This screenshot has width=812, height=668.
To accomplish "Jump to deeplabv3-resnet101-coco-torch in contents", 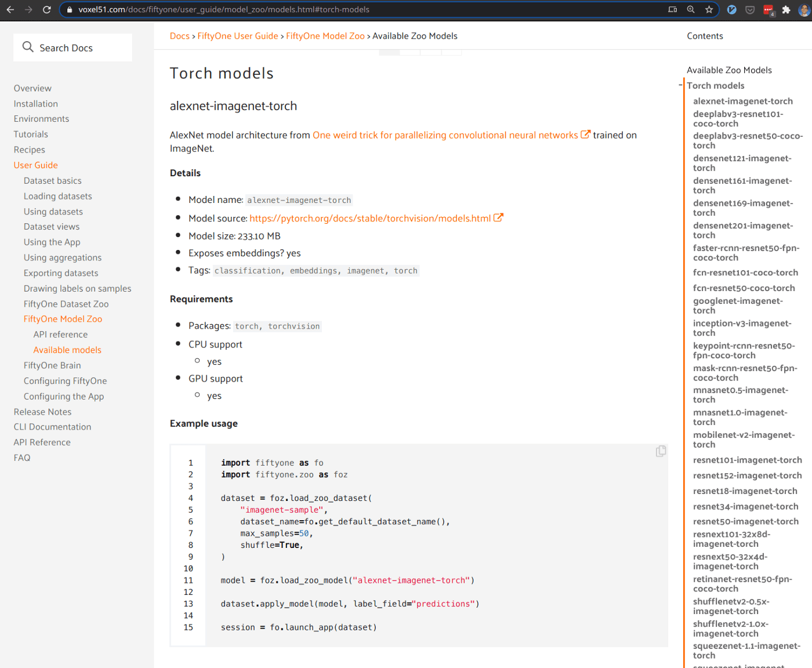I will [x=738, y=119].
